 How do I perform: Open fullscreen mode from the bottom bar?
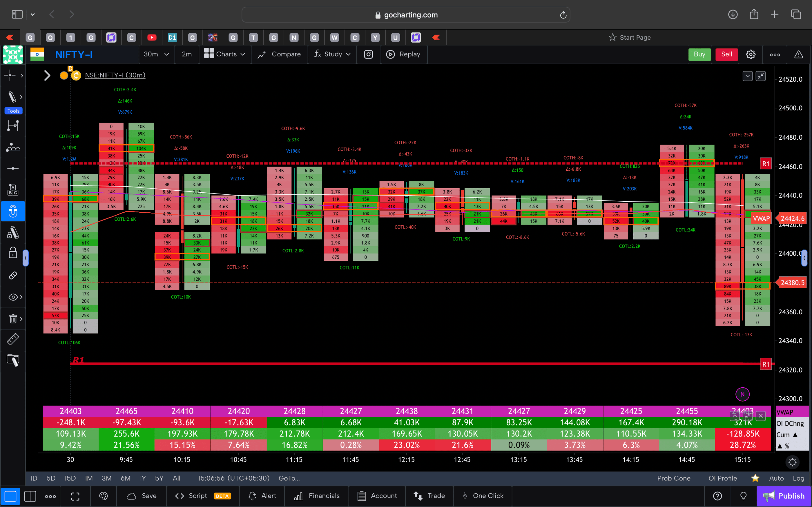coord(75,496)
